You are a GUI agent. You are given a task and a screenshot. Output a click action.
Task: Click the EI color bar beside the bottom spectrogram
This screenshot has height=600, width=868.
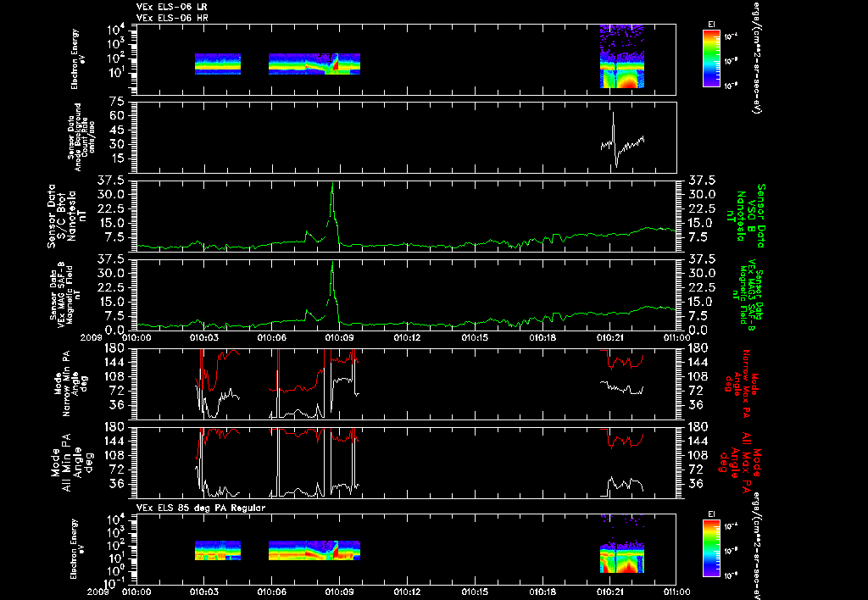tap(712, 548)
